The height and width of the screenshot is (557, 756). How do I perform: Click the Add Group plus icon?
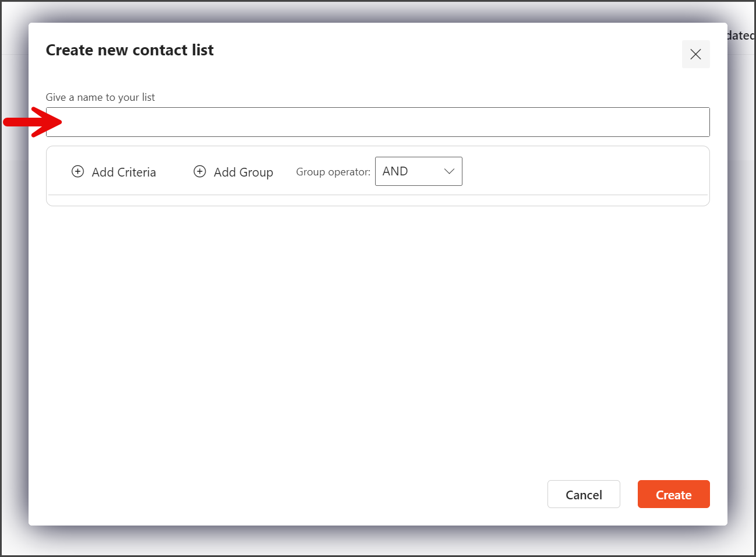coord(200,171)
